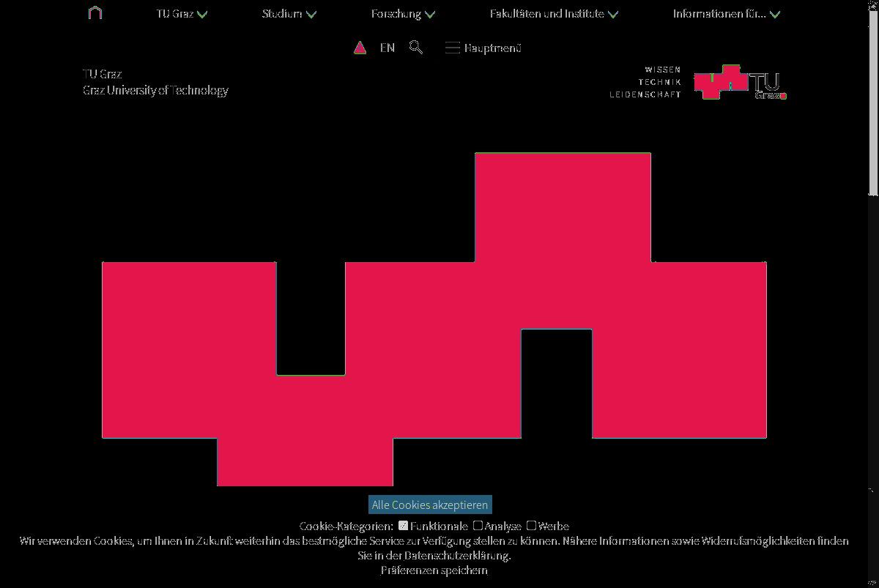879x588 pixels.
Task: Enable the Analyse cookies checkbox
Action: 478,525
